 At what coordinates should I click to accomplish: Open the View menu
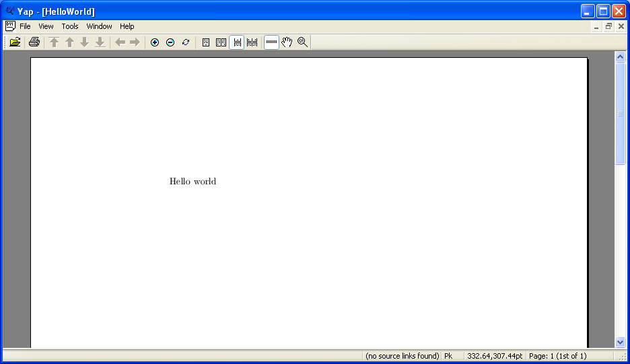click(x=46, y=26)
